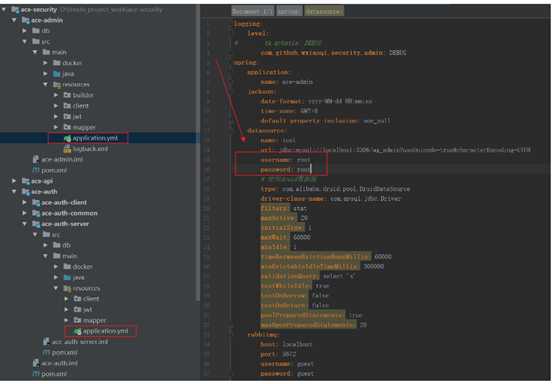
Task: Click the ace-auth-client module icon
Action: (36, 202)
